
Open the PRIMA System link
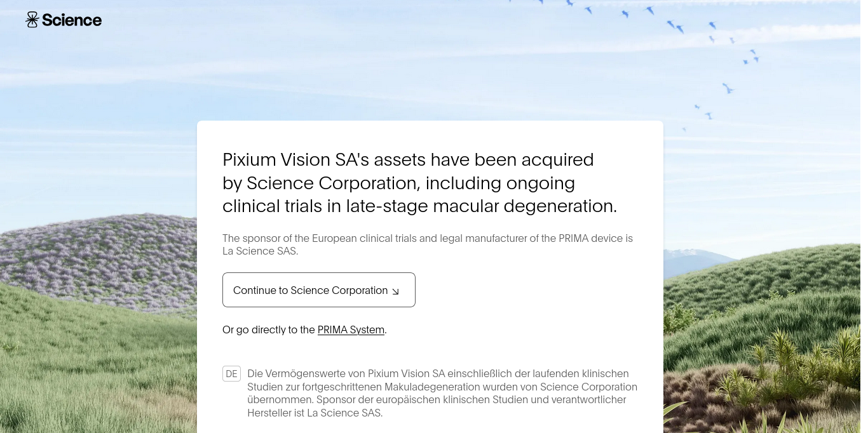tap(351, 330)
